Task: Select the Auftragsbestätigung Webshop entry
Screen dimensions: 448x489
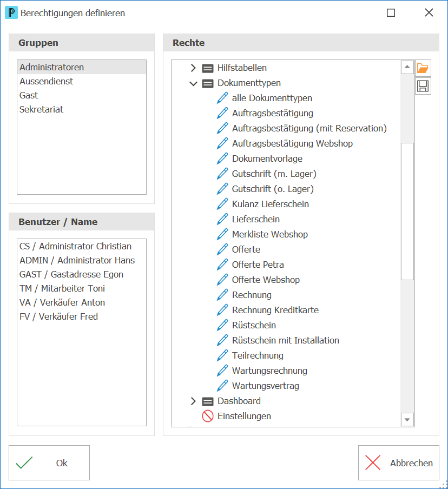Action: 292,143
